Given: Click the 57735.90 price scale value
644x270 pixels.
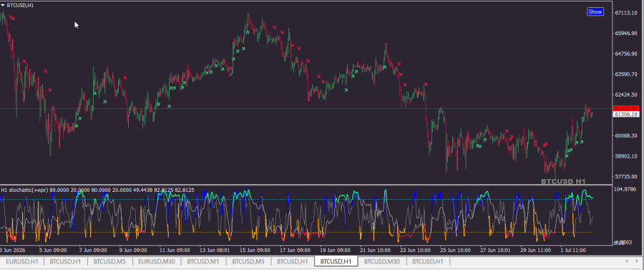Looking at the screenshot, I should (626, 177).
